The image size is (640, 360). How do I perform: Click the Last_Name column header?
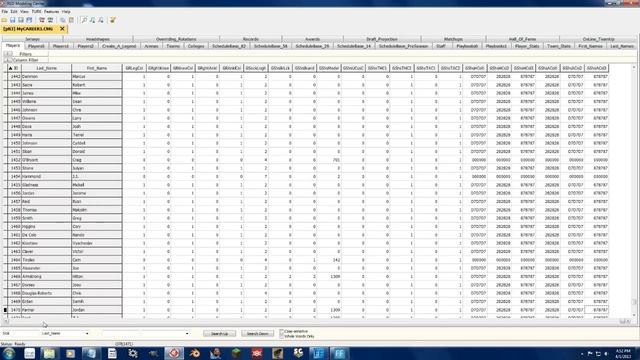47,68
